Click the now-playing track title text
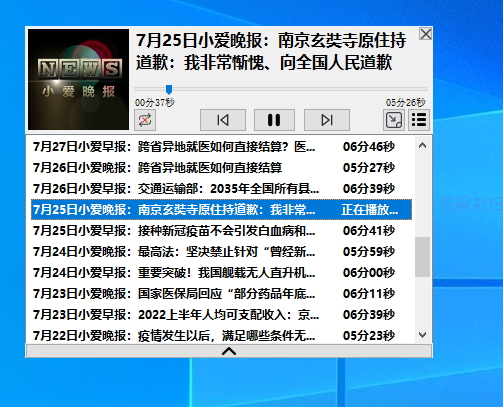Viewport: 503px width, 407px height. [271, 51]
